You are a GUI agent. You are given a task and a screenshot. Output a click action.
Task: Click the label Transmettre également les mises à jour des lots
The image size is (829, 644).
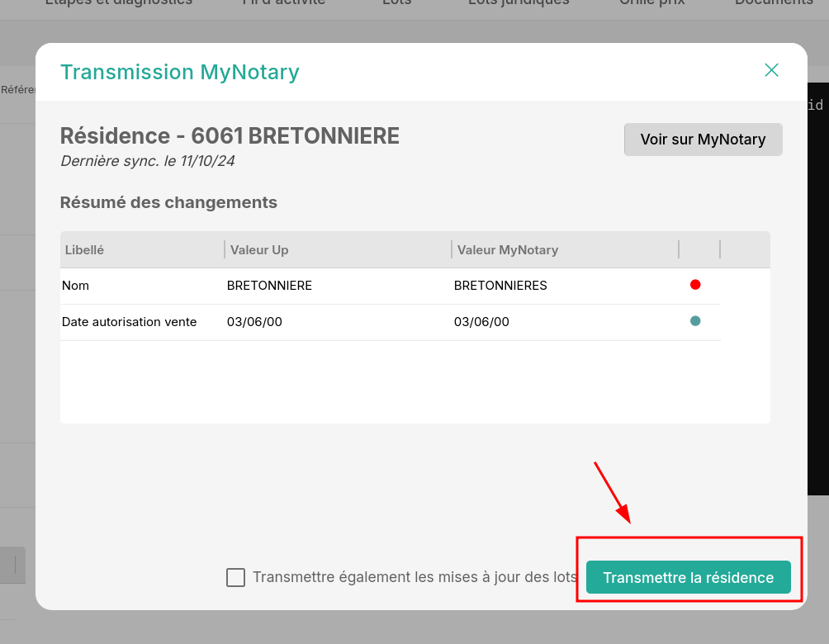point(415,577)
